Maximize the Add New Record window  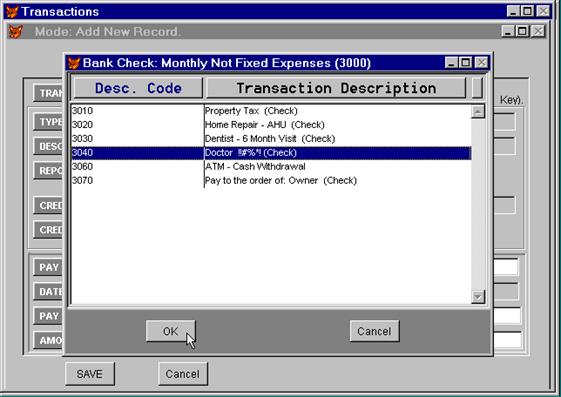click(522, 31)
